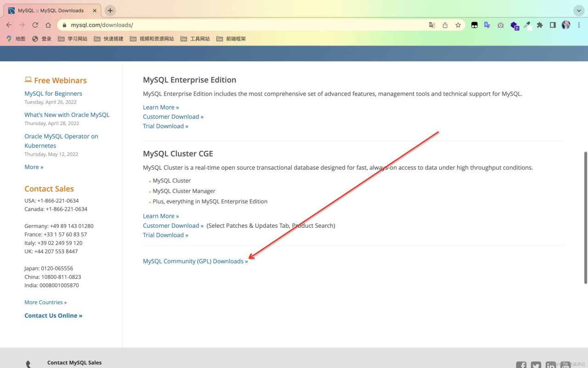588x368 pixels.
Task: Click the MySQL Enterprise Edition heading
Action: [189, 80]
